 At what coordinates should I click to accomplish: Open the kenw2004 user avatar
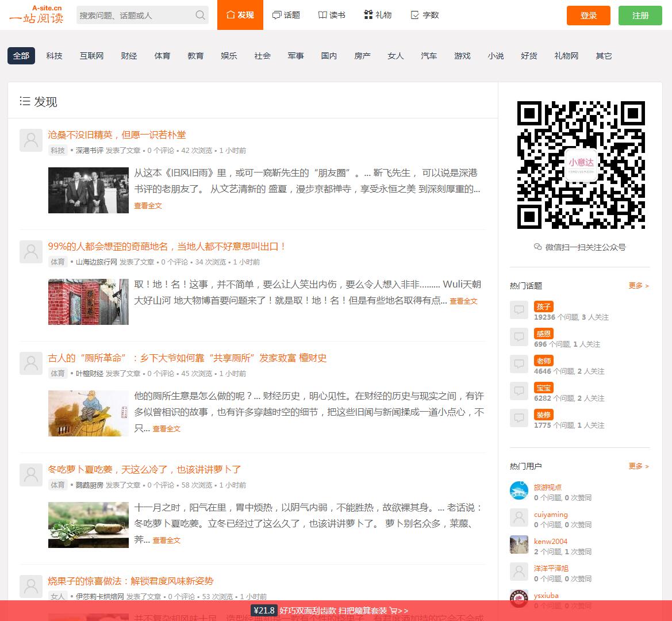click(519, 545)
